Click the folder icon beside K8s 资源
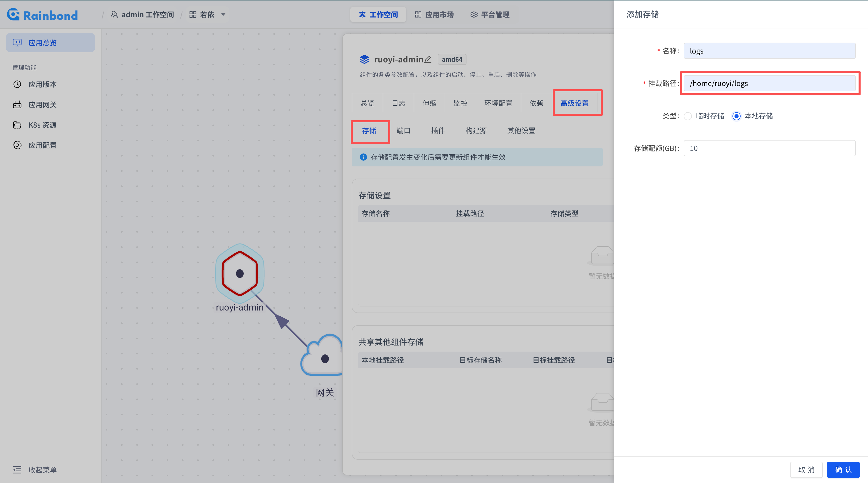Image resolution: width=868 pixels, height=483 pixels. (x=17, y=125)
